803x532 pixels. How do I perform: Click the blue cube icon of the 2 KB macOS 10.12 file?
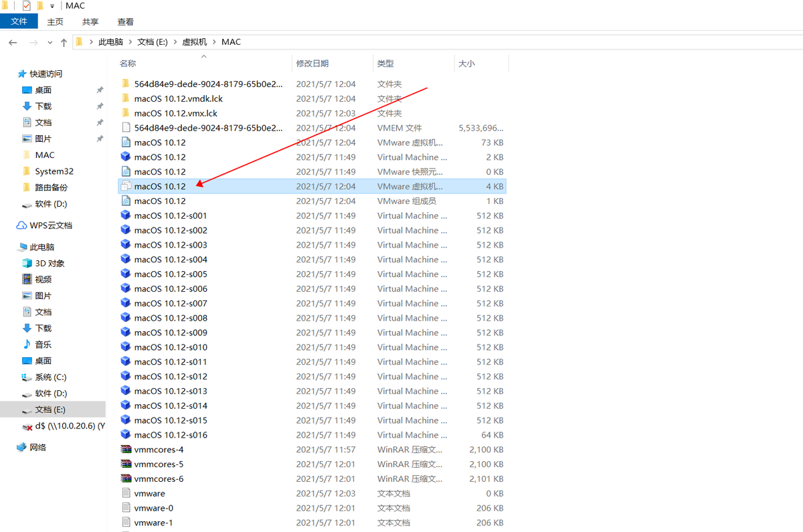click(125, 157)
